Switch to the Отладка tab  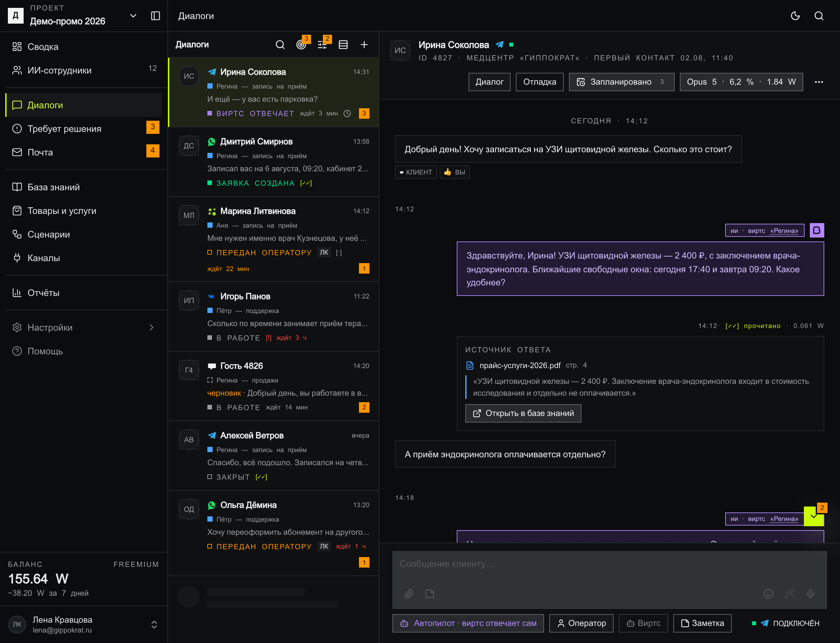(539, 82)
